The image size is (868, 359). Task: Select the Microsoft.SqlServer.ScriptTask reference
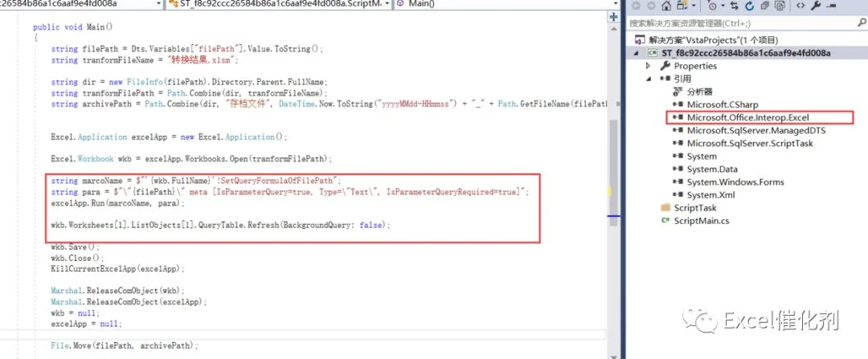(x=750, y=143)
